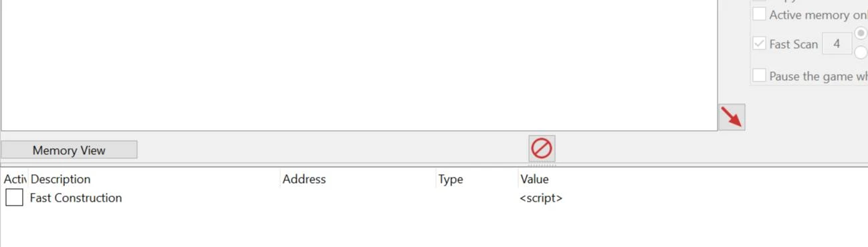The image size is (868, 247).
Task: Open the Memory View window
Action: click(x=69, y=150)
